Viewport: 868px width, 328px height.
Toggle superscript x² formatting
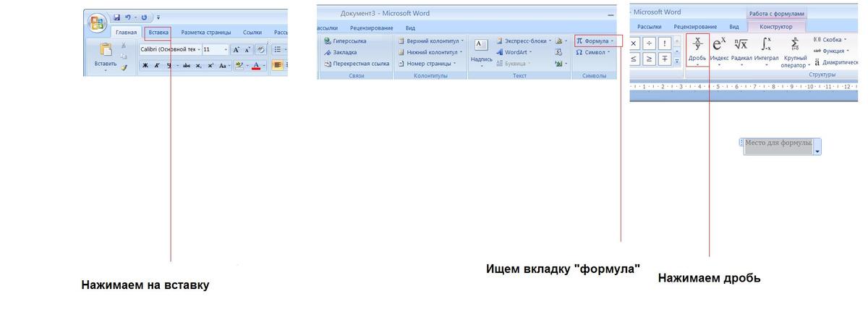click(210, 65)
